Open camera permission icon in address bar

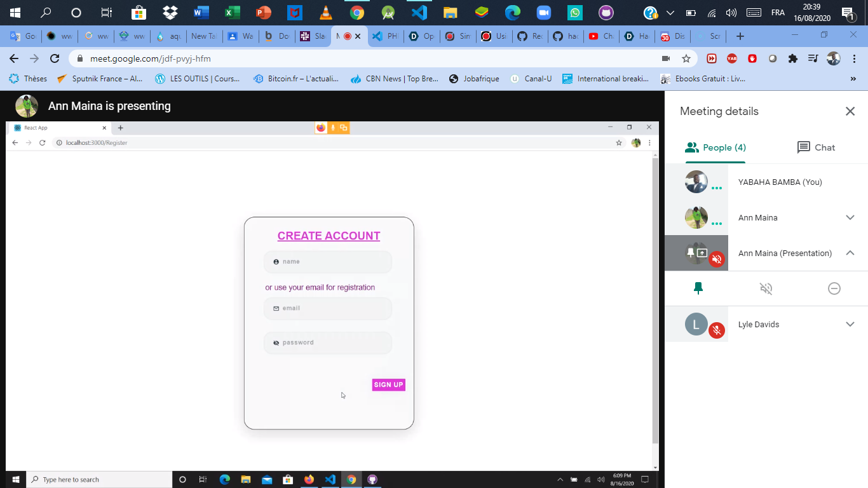click(x=666, y=58)
